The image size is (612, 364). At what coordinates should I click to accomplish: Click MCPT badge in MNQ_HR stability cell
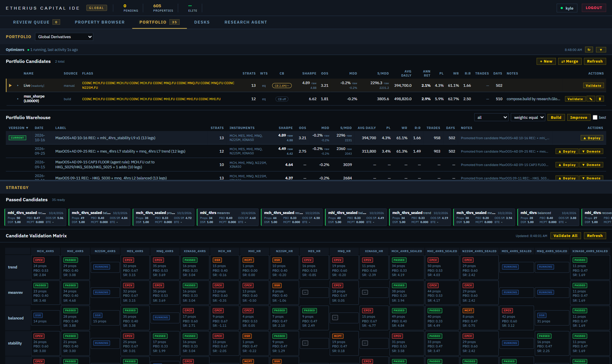point(338,336)
